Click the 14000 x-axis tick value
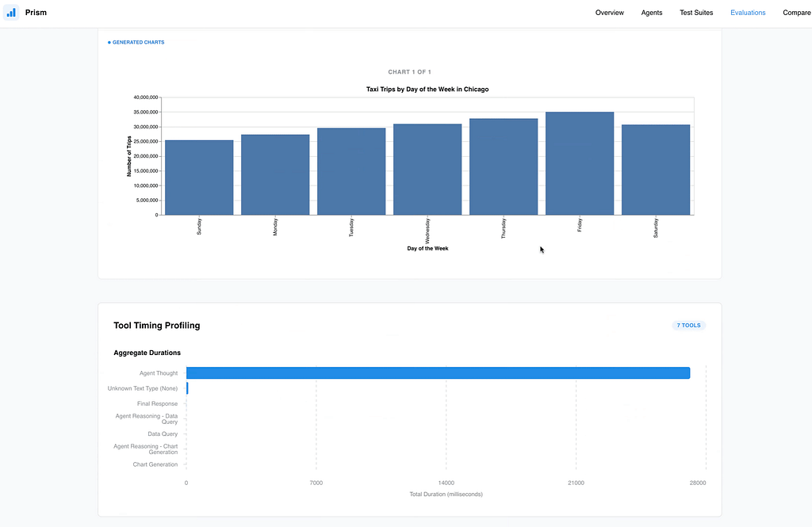This screenshot has height=527, width=812. (446, 483)
